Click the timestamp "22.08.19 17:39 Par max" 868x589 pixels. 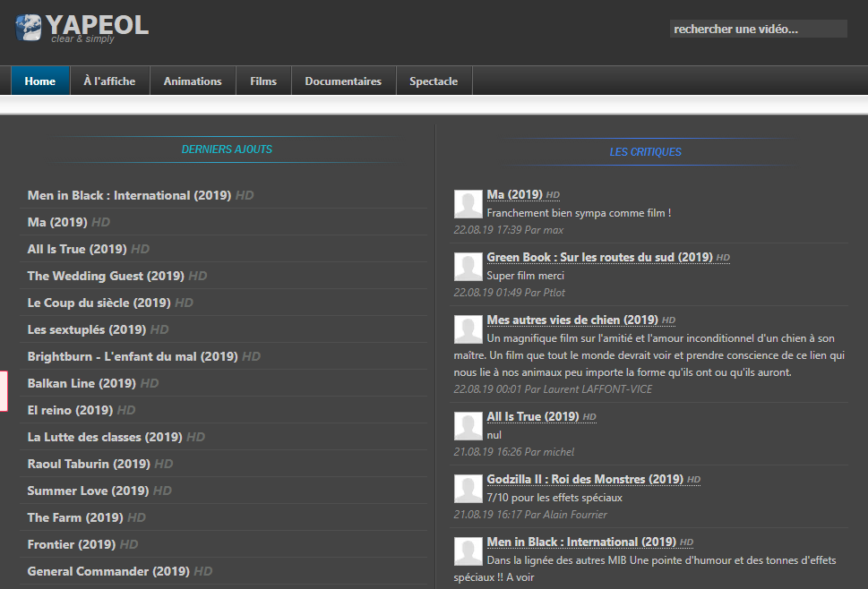click(x=509, y=230)
